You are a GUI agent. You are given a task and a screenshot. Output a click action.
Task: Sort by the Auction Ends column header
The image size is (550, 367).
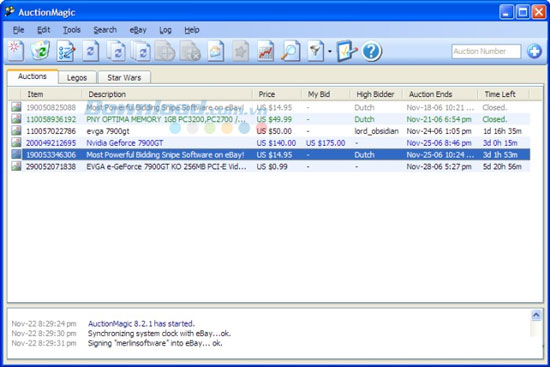pos(440,94)
